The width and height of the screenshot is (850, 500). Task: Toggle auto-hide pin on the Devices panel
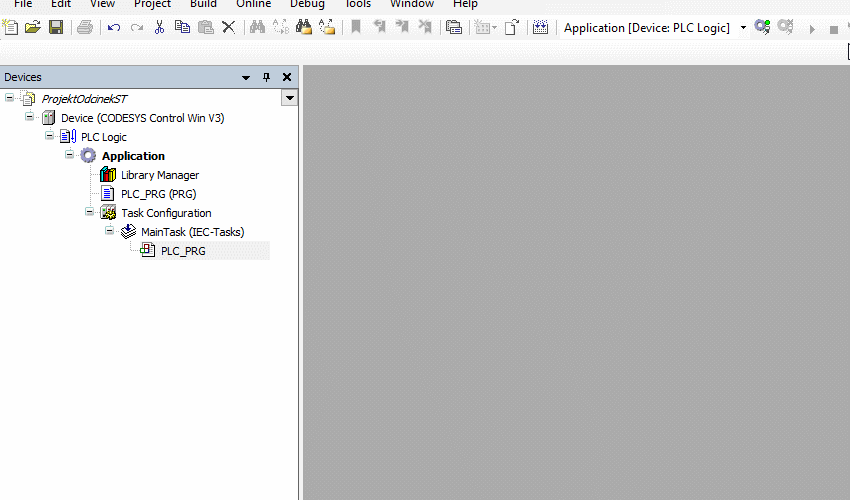267,77
